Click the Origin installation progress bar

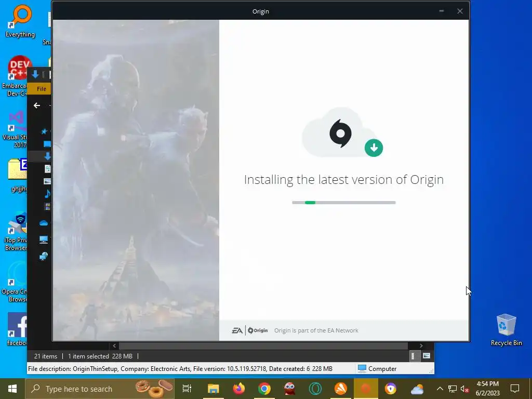click(344, 203)
